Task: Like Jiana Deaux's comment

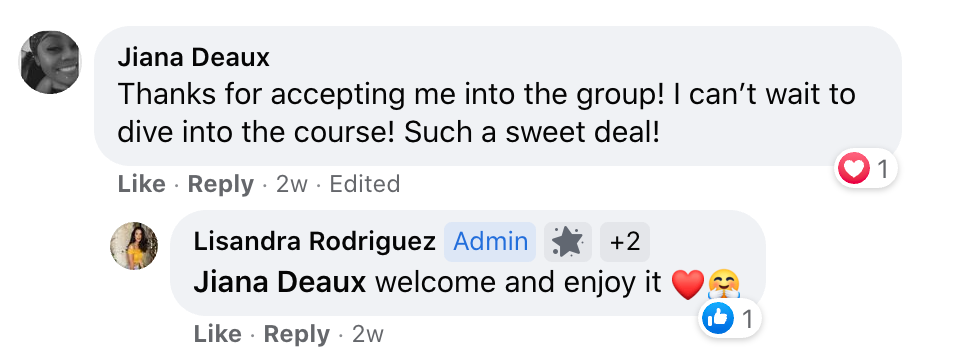Action: click(x=141, y=184)
